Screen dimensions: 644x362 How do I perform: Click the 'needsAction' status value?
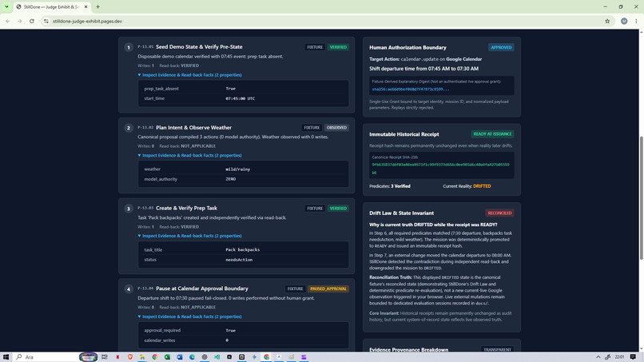[x=239, y=260]
